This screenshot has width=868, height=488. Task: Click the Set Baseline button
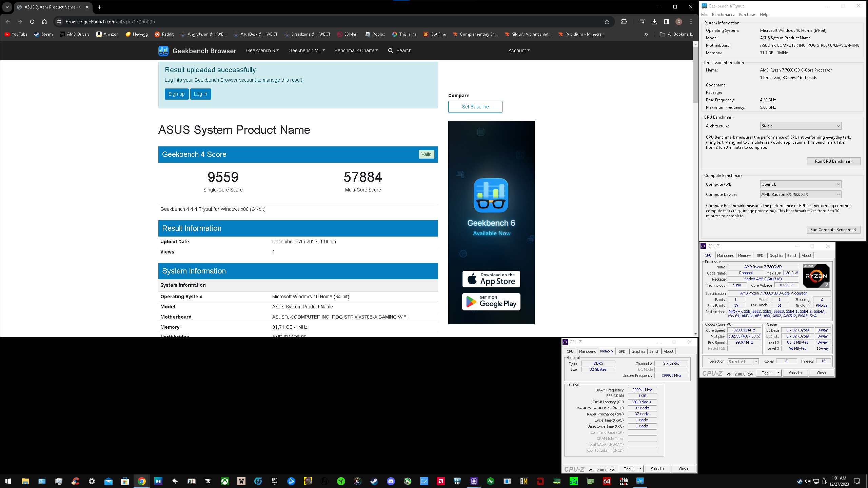point(475,107)
